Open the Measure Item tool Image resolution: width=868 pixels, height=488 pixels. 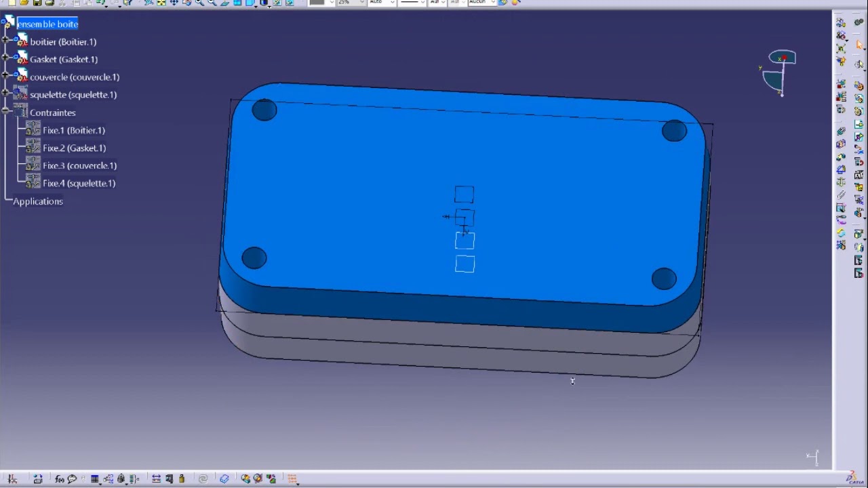(169, 479)
